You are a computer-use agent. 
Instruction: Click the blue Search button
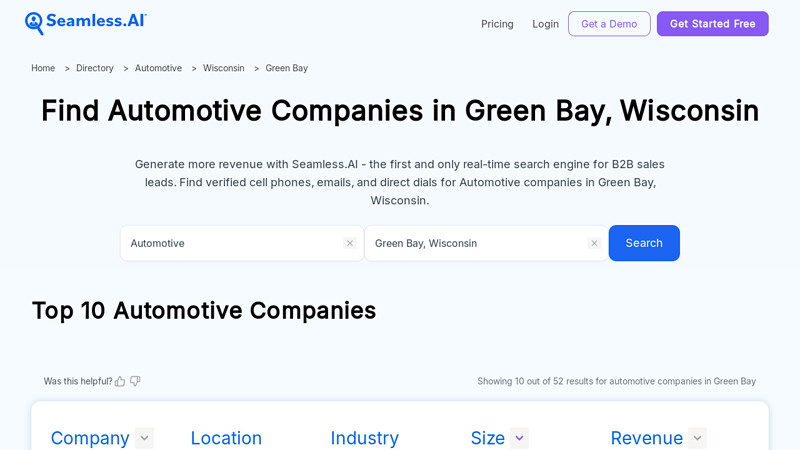pos(644,243)
